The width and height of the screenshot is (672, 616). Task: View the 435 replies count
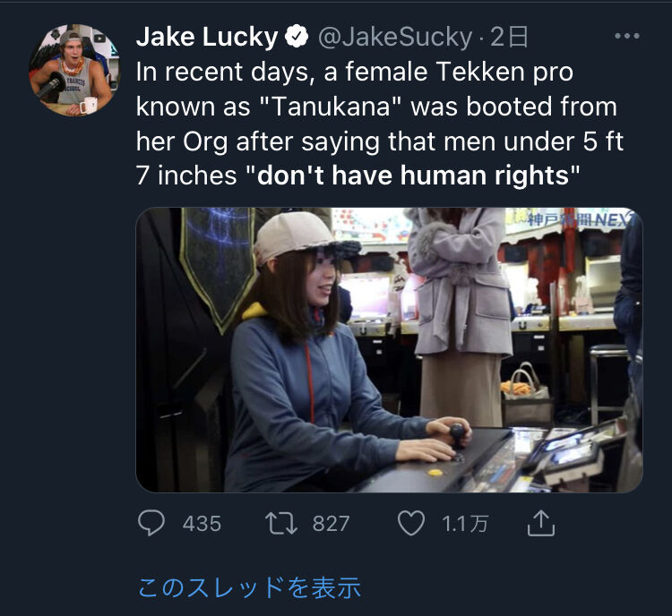[202, 524]
